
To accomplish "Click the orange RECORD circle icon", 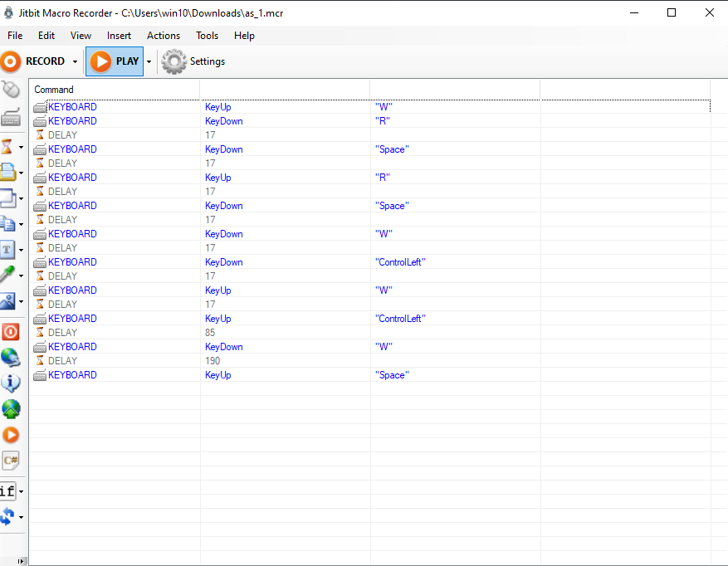I will pyautogui.click(x=11, y=61).
